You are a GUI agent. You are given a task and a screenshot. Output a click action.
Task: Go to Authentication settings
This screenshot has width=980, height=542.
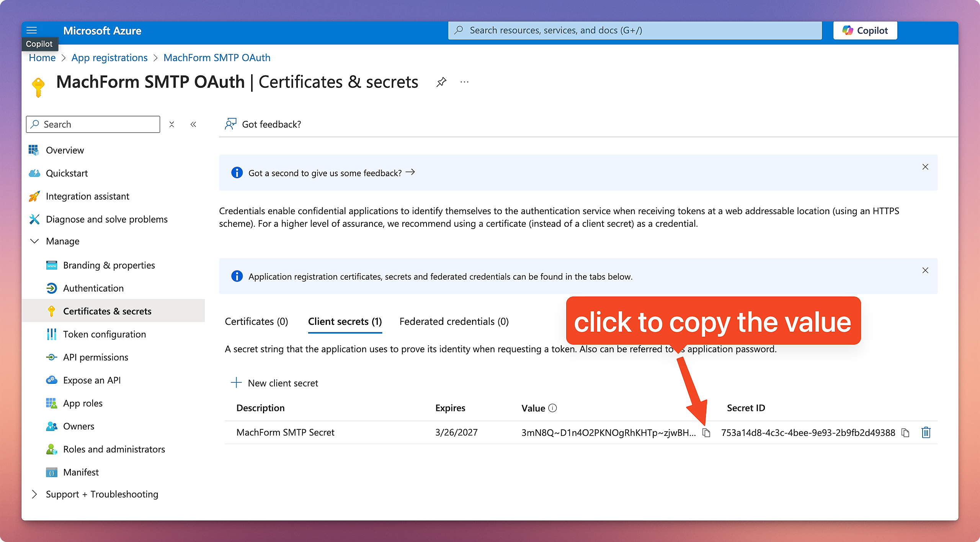(x=93, y=288)
